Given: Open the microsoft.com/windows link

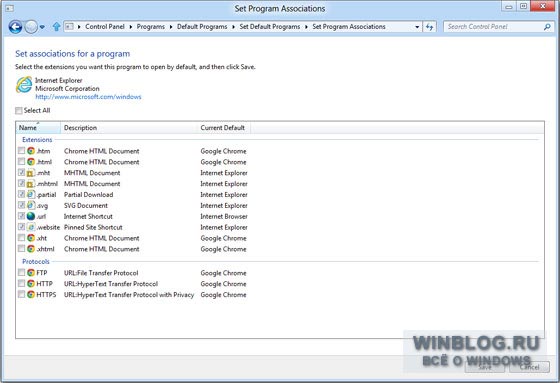Looking at the screenshot, I should 88,97.
